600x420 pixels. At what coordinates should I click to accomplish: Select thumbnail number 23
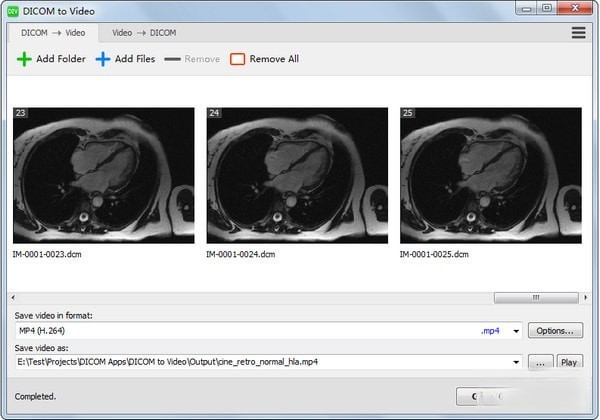(x=104, y=176)
